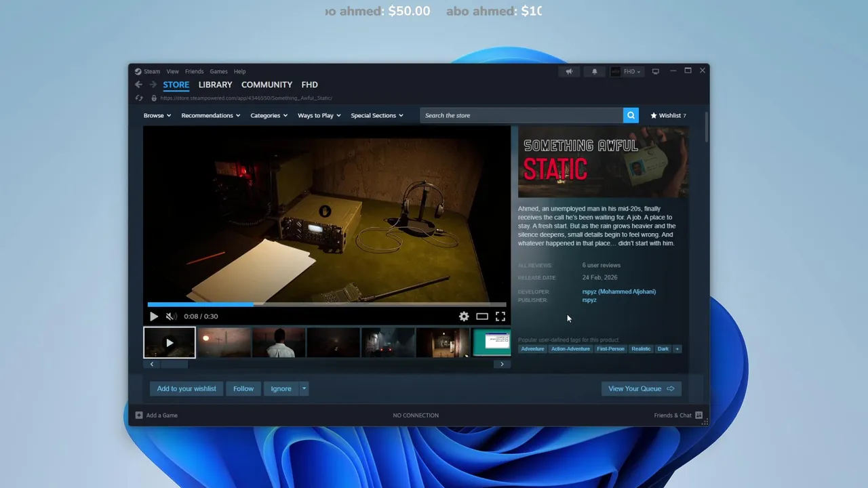This screenshot has width=868, height=488.
Task: Switch to the COMMUNITY tab
Action: coord(267,85)
